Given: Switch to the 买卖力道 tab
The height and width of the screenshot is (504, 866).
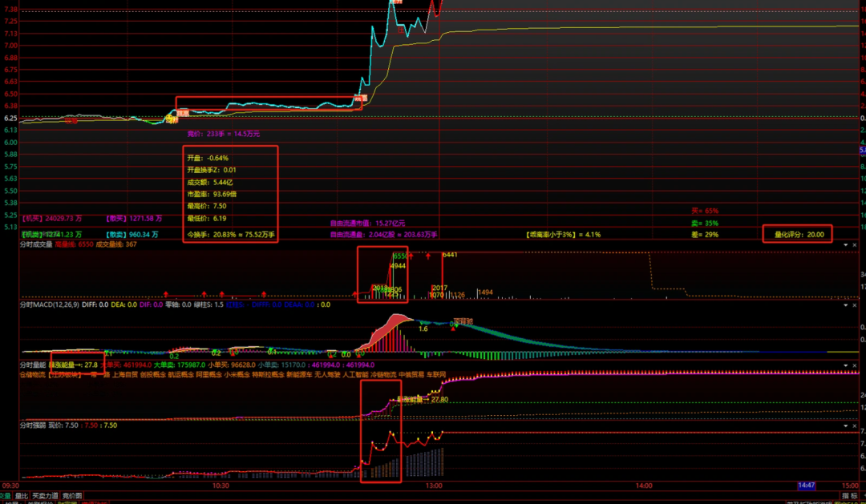Looking at the screenshot, I should [45, 496].
